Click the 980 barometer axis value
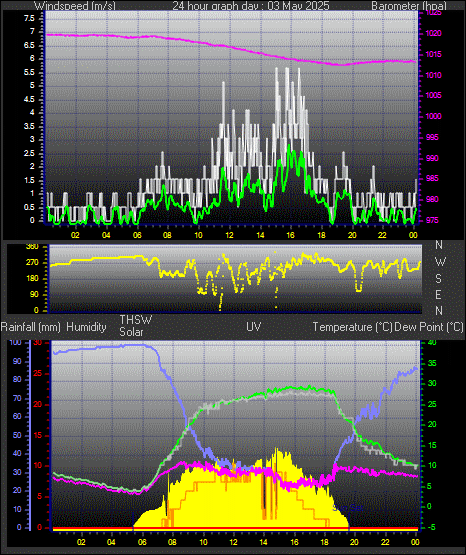The height and width of the screenshot is (555, 466). 432,199
